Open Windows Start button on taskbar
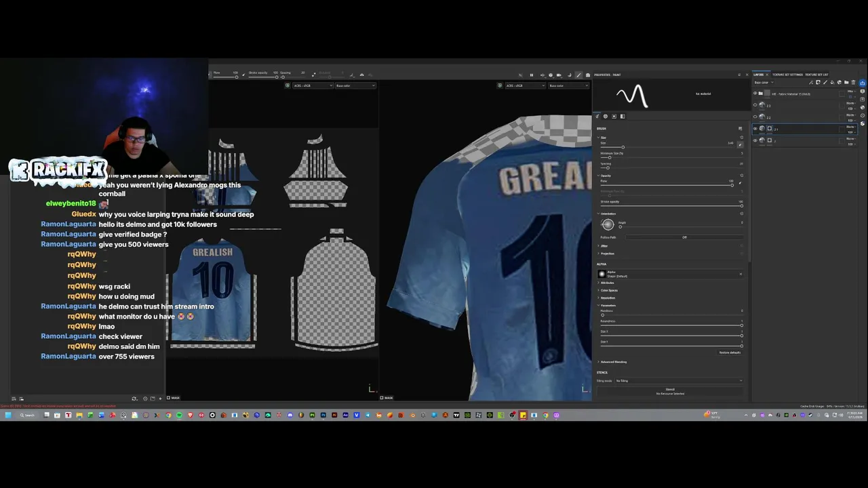Viewport: 868px width, 488px height. coord(7,415)
